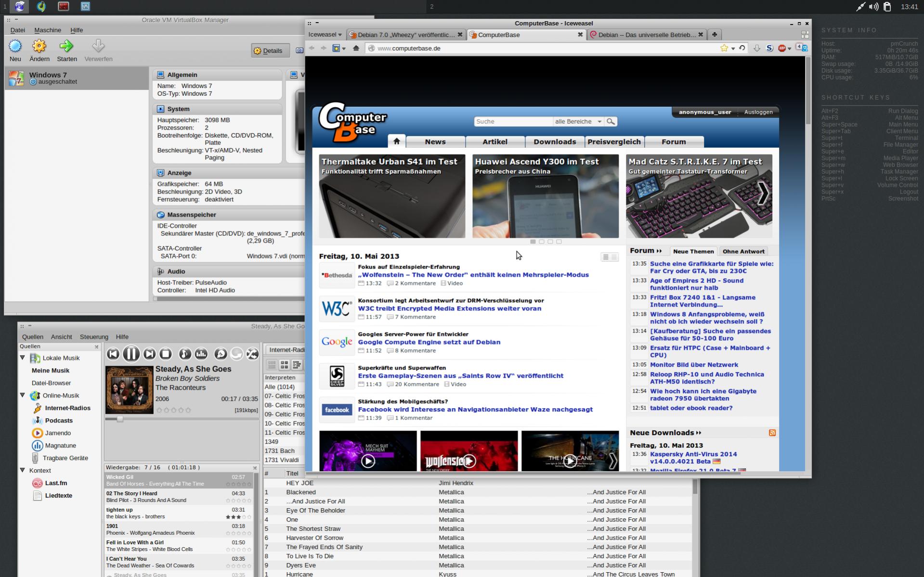Click the blue S extension icon
This screenshot has width=924, height=577.
point(769,48)
